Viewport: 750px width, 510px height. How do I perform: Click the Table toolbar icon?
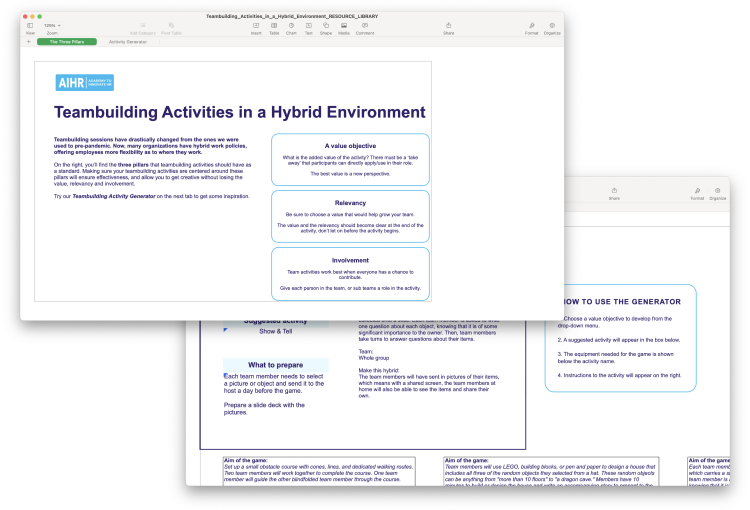274,25
